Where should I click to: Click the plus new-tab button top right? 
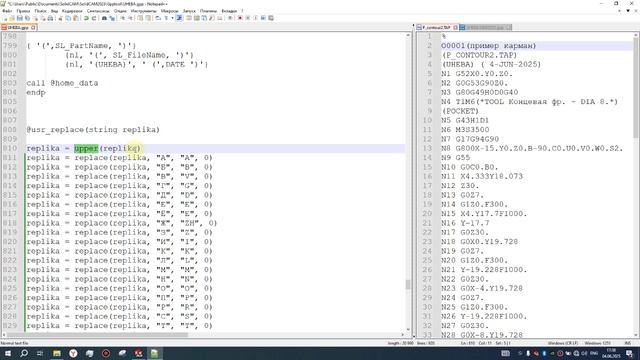(x=620, y=11)
